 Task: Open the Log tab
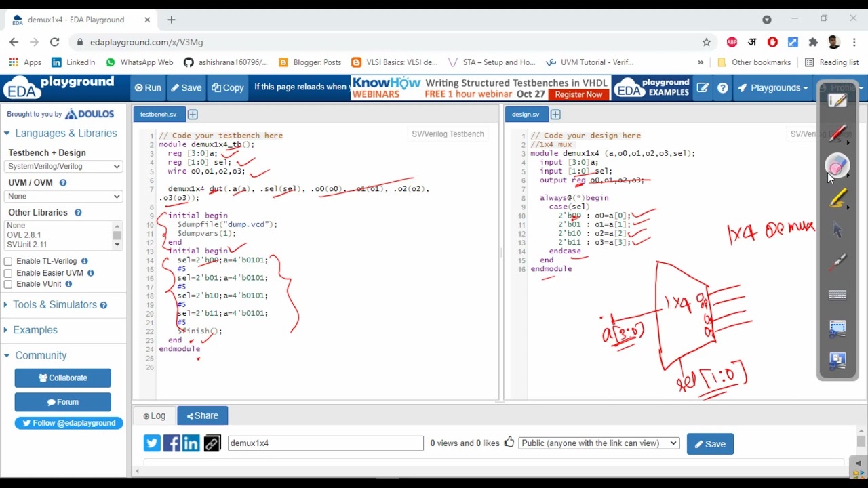click(x=155, y=416)
